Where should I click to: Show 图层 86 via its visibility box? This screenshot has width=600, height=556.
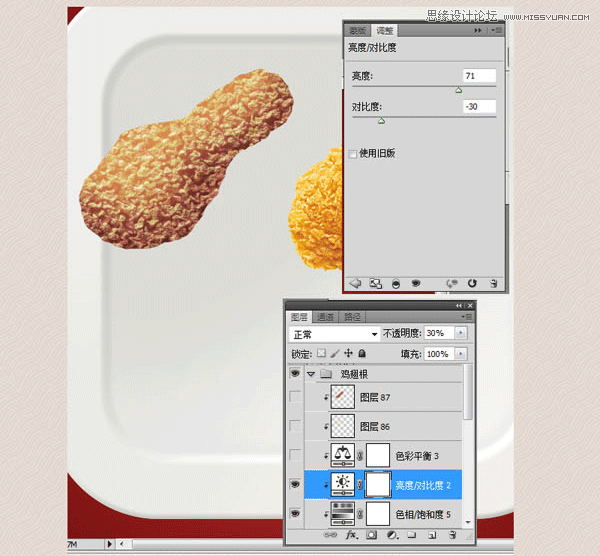pos(295,426)
